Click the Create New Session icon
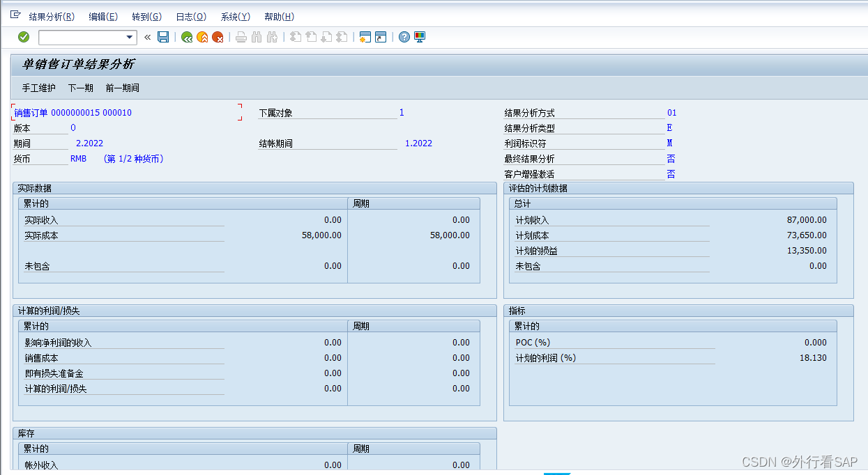 (365, 37)
